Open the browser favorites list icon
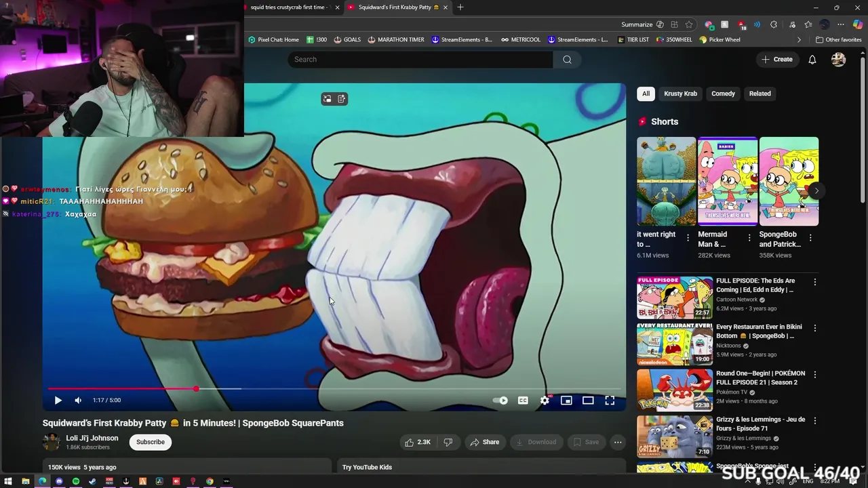 point(808,24)
